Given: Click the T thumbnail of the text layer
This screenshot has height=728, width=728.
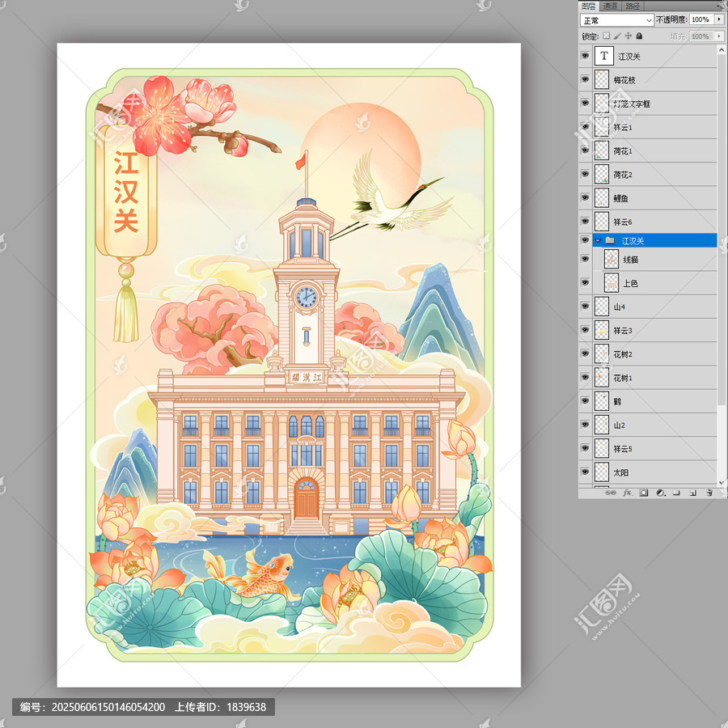Looking at the screenshot, I should click(603, 56).
